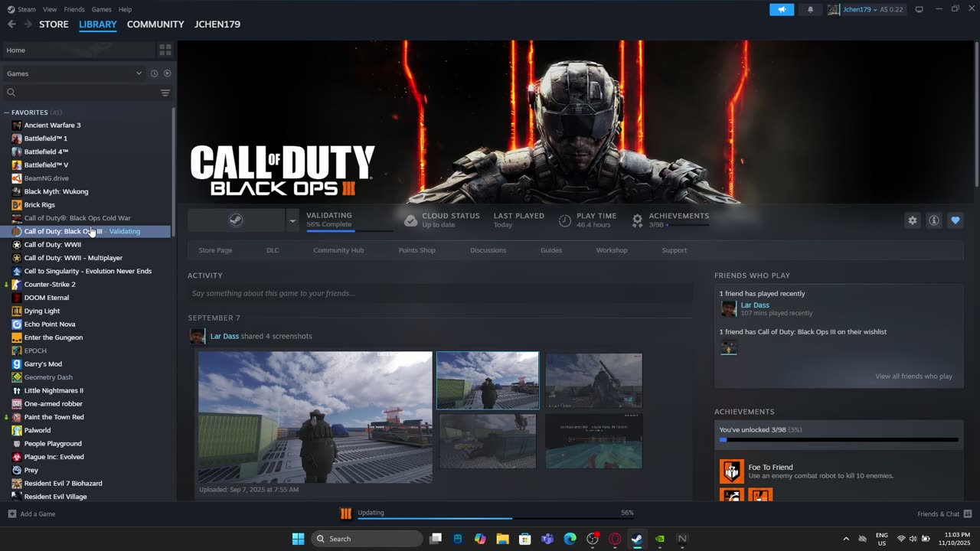Image resolution: width=980 pixels, height=551 pixels.
Task: Click the achievements unlocked progress bar
Action: tap(838, 440)
